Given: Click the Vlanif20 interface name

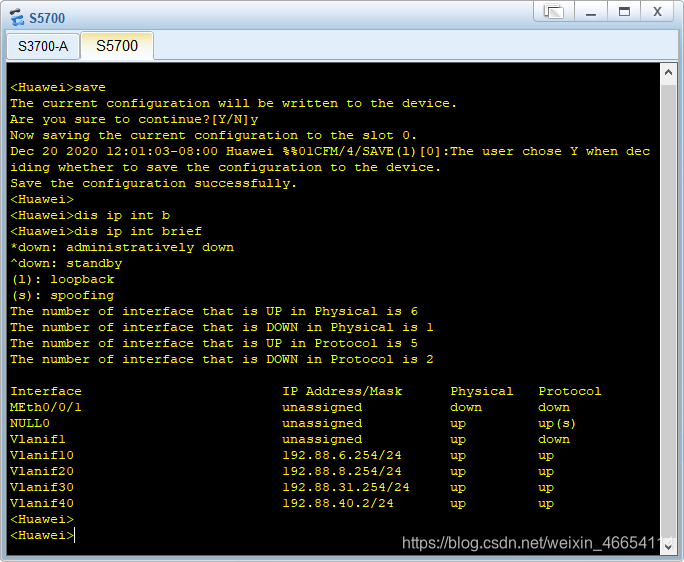Looking at the screenshot, I should click(42, 471).
